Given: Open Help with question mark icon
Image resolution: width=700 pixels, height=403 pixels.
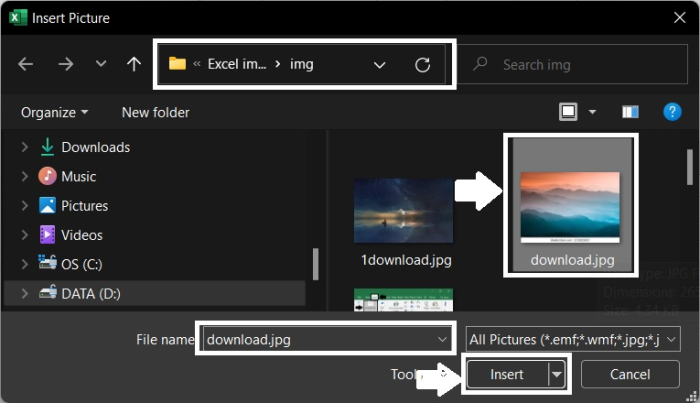Looking at the screenshot, I should pos(672,112).
